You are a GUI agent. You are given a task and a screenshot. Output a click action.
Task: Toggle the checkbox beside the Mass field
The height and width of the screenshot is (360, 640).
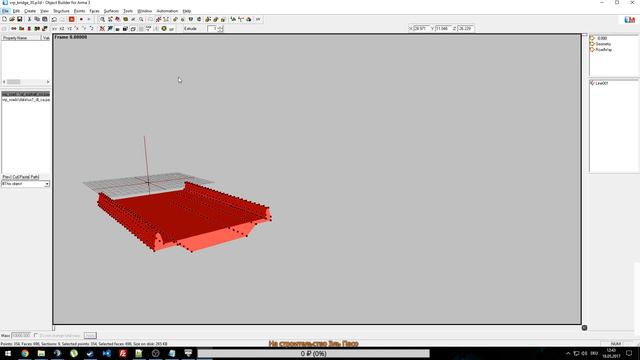click(36, 336)
